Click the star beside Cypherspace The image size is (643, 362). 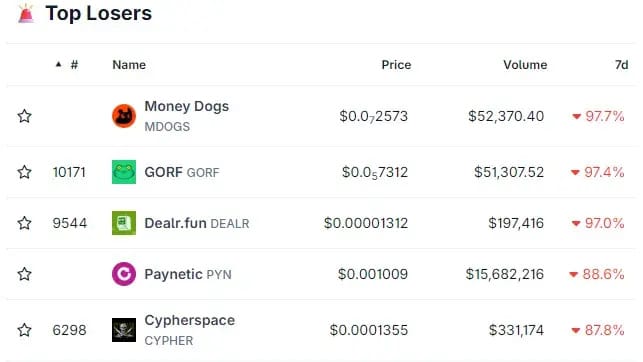25,330
